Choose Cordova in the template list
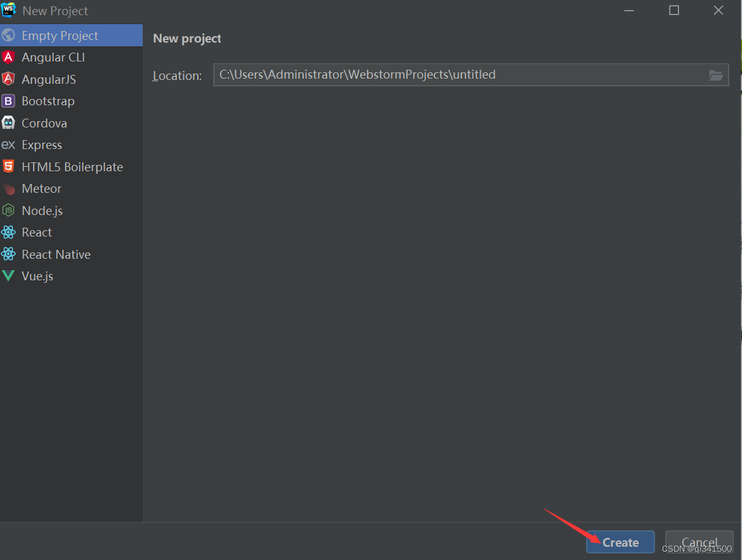 coord(71,122)
